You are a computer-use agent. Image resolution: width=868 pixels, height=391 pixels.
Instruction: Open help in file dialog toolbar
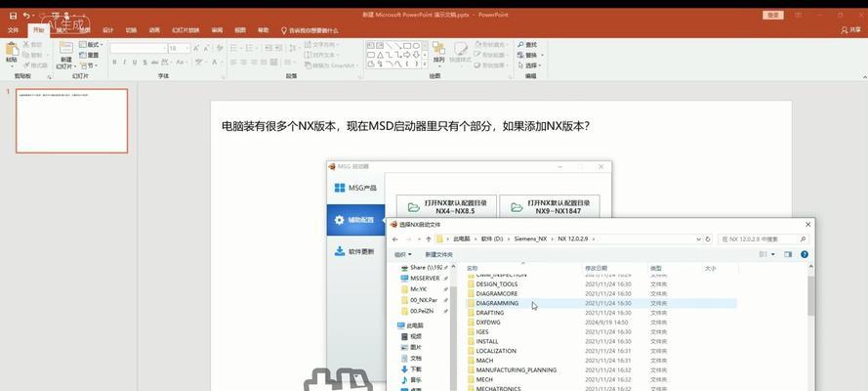[805, 254]
